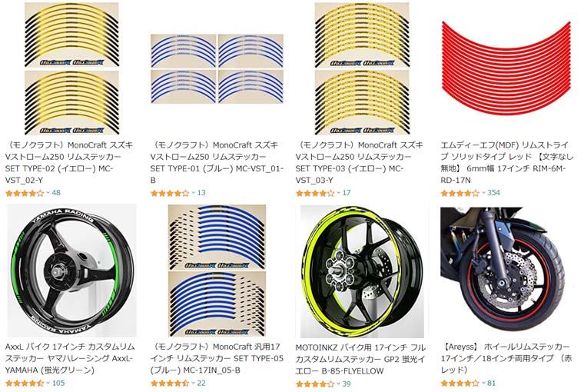
Task: View the 81 reviews for Areyss sticker
Action: click(x=492, y=383)
